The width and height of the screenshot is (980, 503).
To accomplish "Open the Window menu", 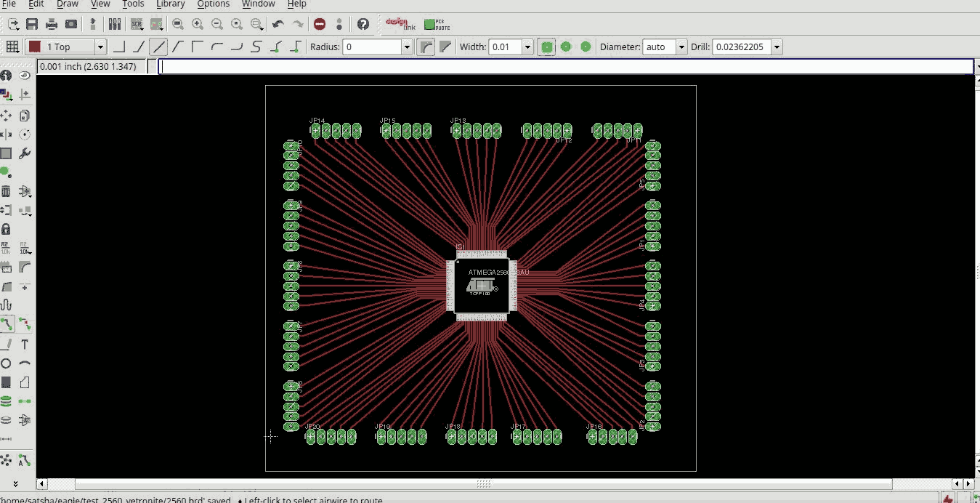I will click(259, 4).
